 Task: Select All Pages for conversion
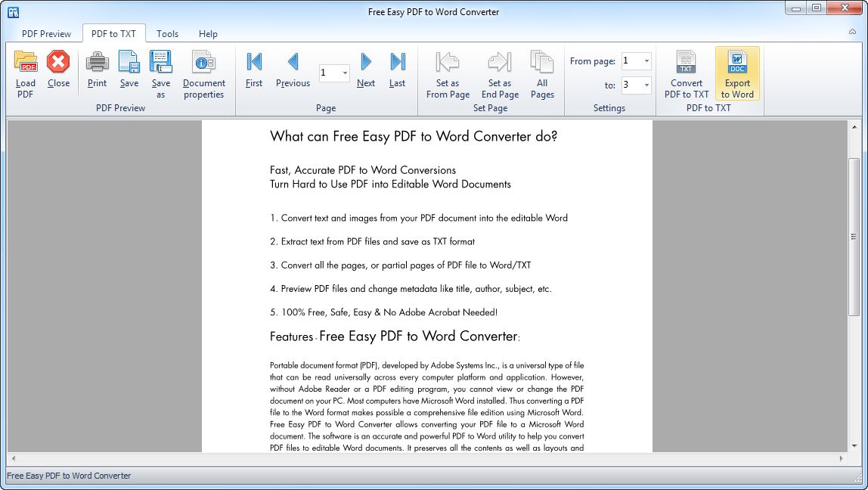[541, 73]
